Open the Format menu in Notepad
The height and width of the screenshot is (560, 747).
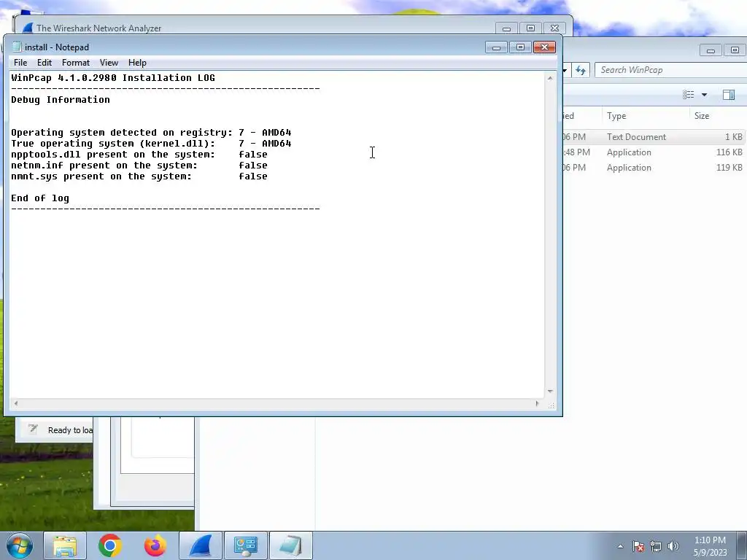point(76,63)
